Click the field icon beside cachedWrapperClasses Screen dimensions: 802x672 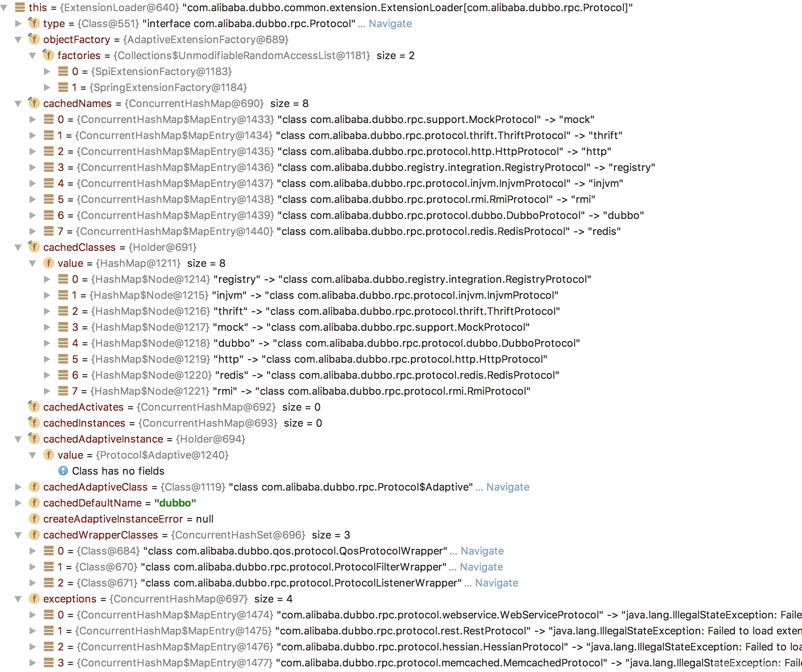pos(34,535)
